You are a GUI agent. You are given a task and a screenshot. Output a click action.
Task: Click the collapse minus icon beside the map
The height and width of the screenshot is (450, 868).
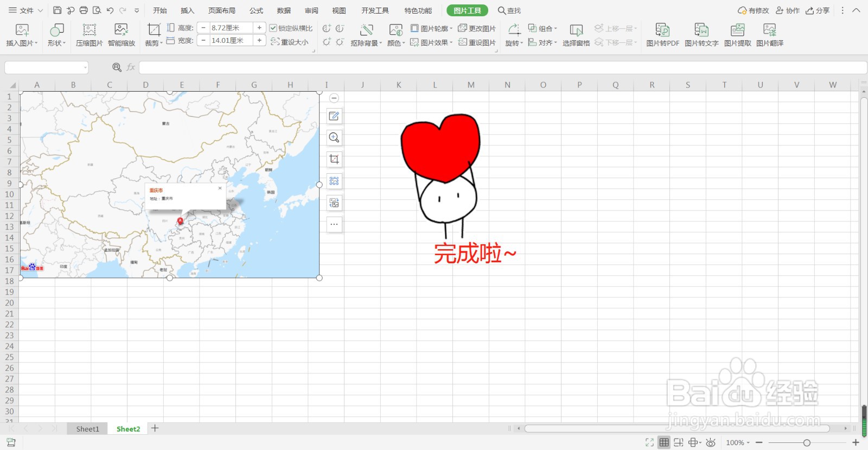pos(334,98)
